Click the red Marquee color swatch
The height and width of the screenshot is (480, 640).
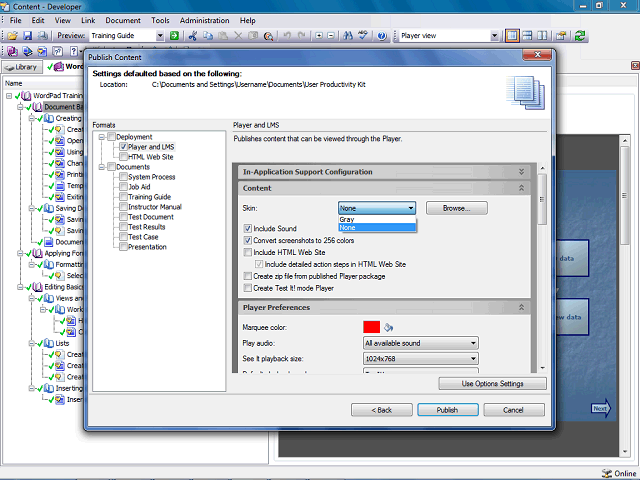[371, 327]
